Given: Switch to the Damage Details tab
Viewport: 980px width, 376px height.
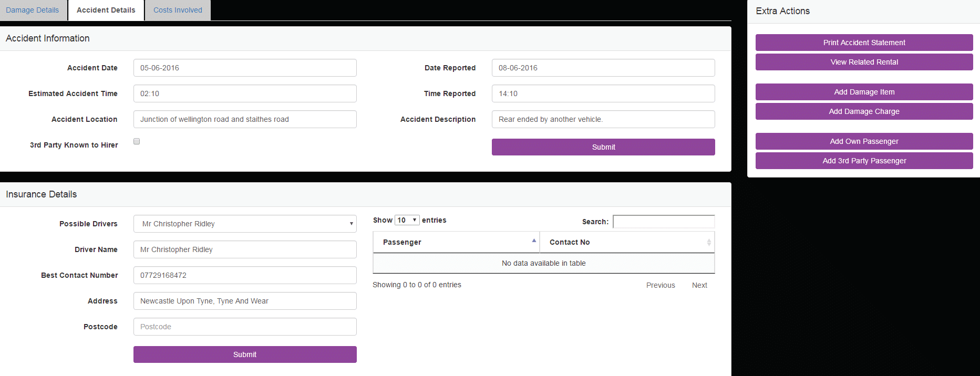Looking at the screenshot, I should tap(33, 10).
